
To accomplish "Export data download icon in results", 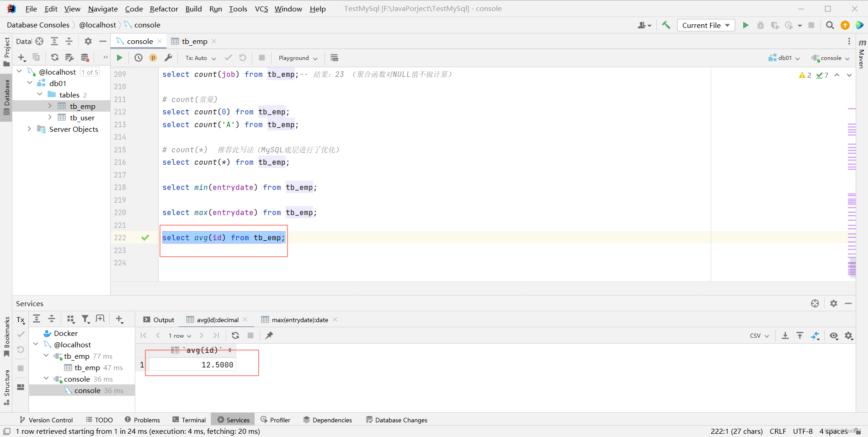I will 785,335.
